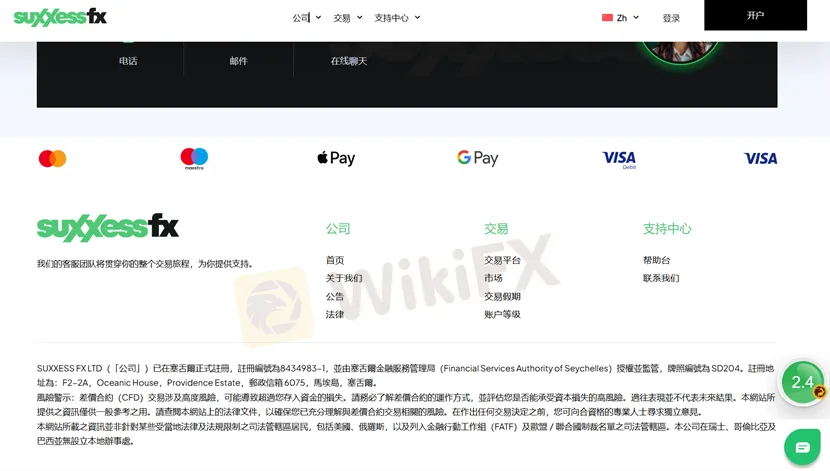830x471 pixels.
Task: Open the Zh language selector
Action: point(620,17)
